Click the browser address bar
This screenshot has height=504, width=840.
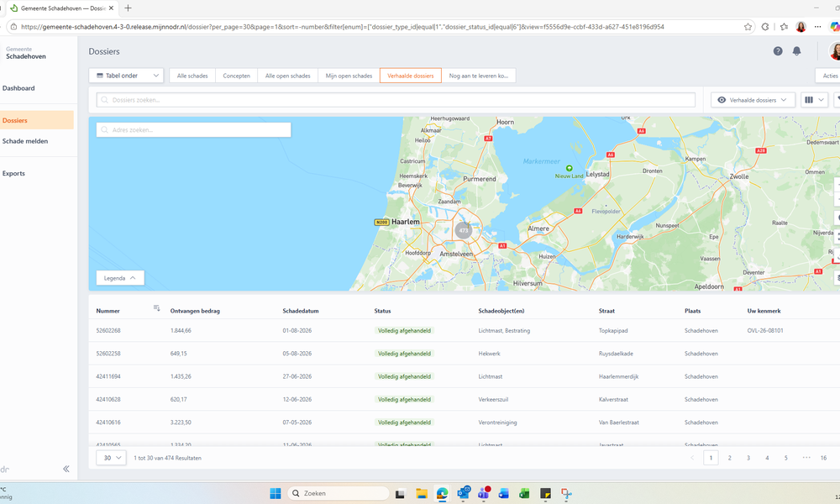381,27
